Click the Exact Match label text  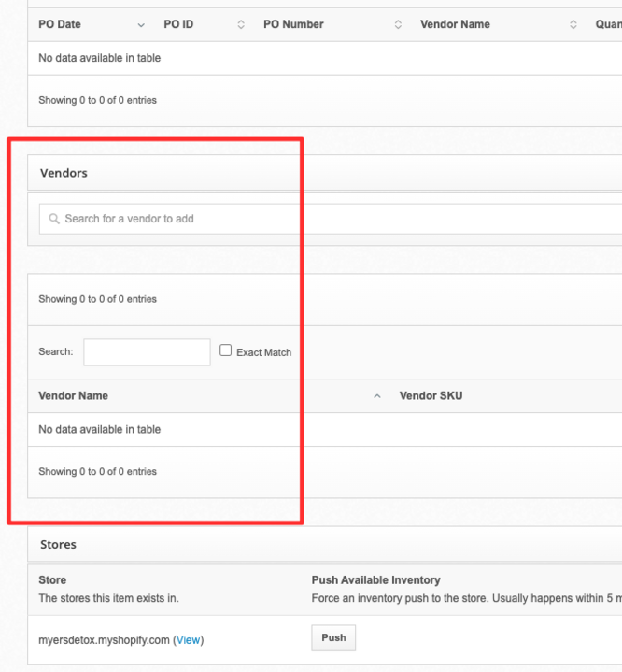[x=263, y=352]
